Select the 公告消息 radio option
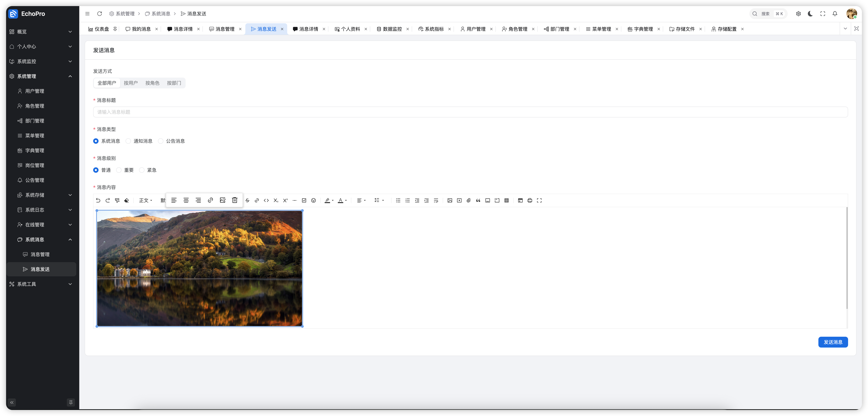Viewport: 868px width, 416px height. 161,141
